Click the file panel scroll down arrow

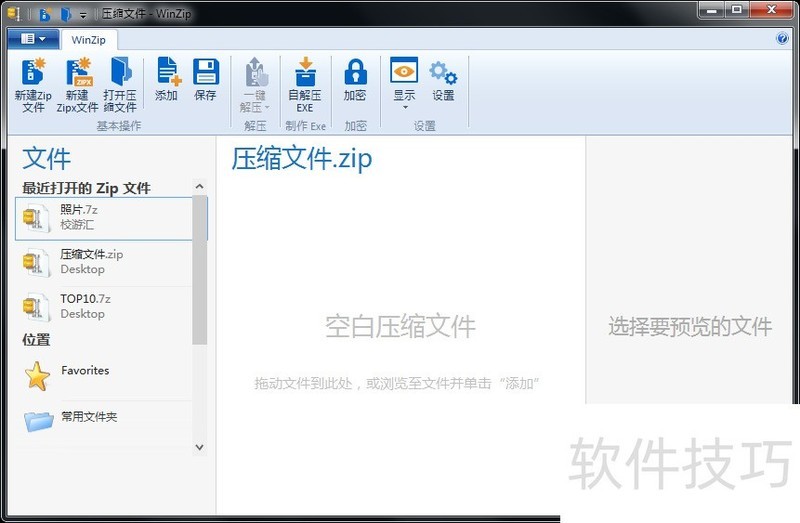[x=199, y=447]
